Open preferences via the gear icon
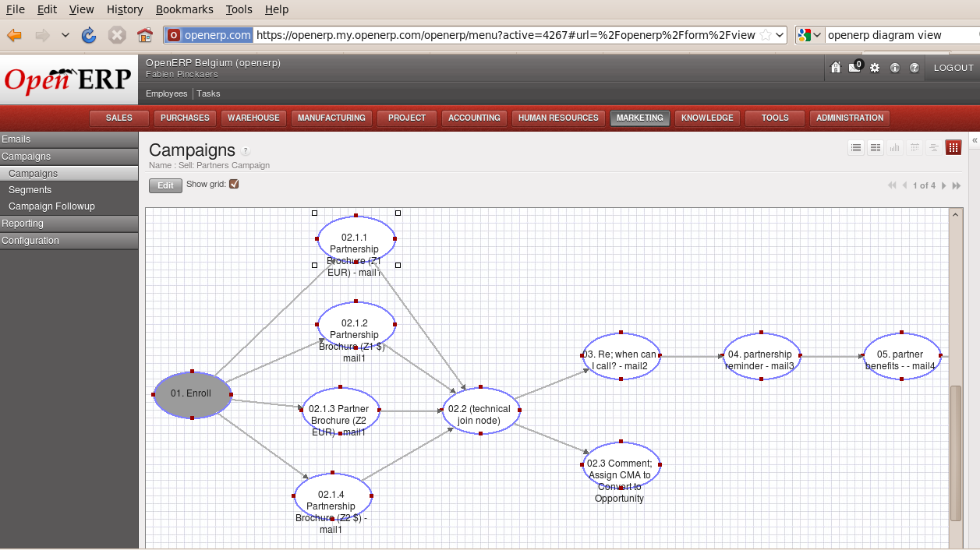Screen dimensions: 980x550 [x=875, y=68]
